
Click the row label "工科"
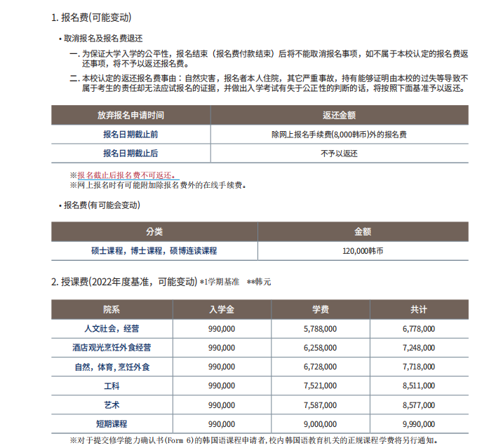[x=112, y=386]
